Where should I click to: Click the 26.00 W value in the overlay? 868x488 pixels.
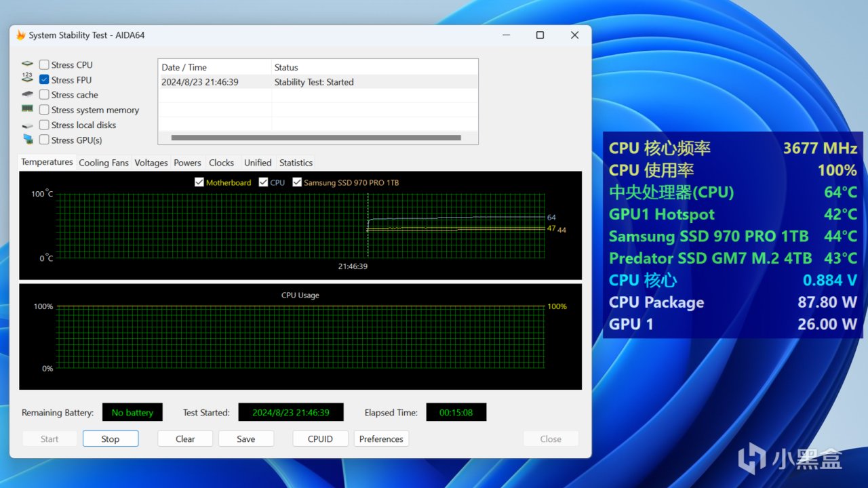click(x=827, y=324)
